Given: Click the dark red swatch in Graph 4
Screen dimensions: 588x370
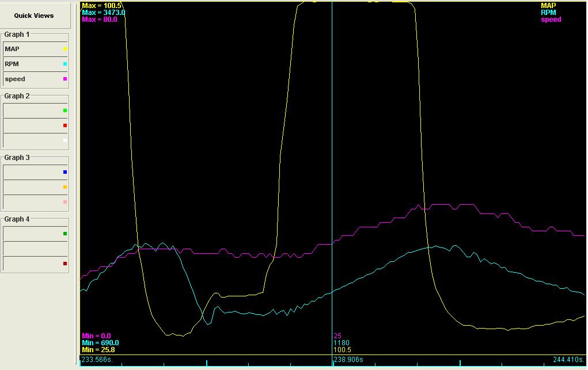Looking at the screenshot, I should point(65,264).
